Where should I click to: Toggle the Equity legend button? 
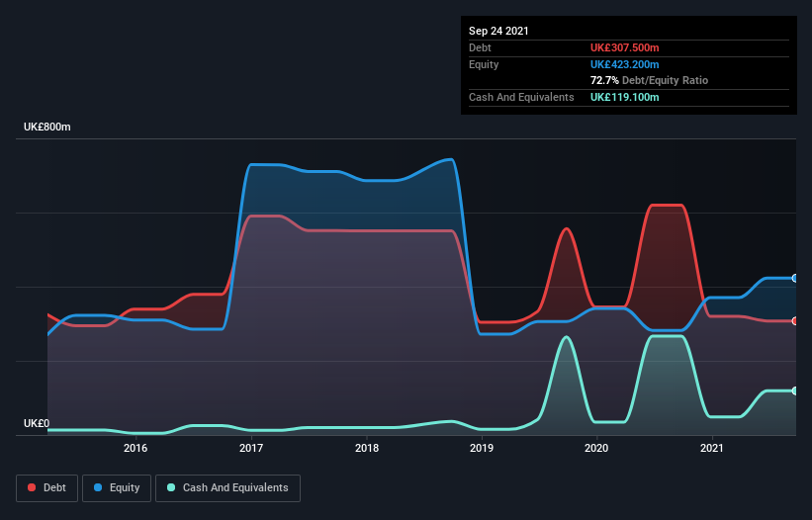(x=117, y=488)
